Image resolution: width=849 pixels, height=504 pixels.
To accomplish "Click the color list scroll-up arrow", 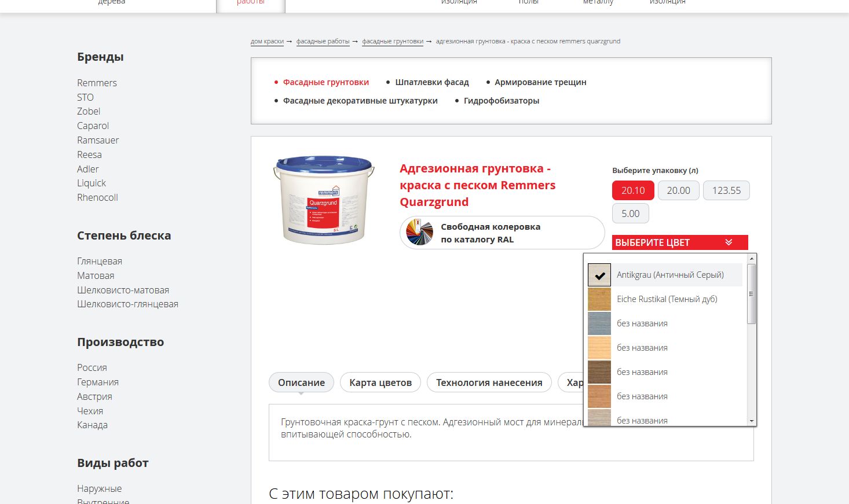I will coord(752,259).
